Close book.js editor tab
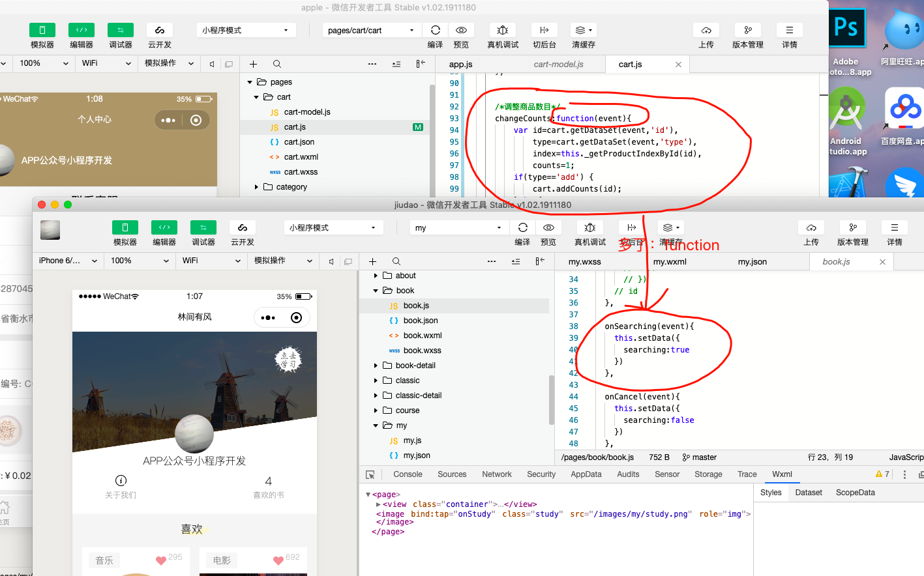The width and height of the screenshot is (924, 576). point(882,262)
